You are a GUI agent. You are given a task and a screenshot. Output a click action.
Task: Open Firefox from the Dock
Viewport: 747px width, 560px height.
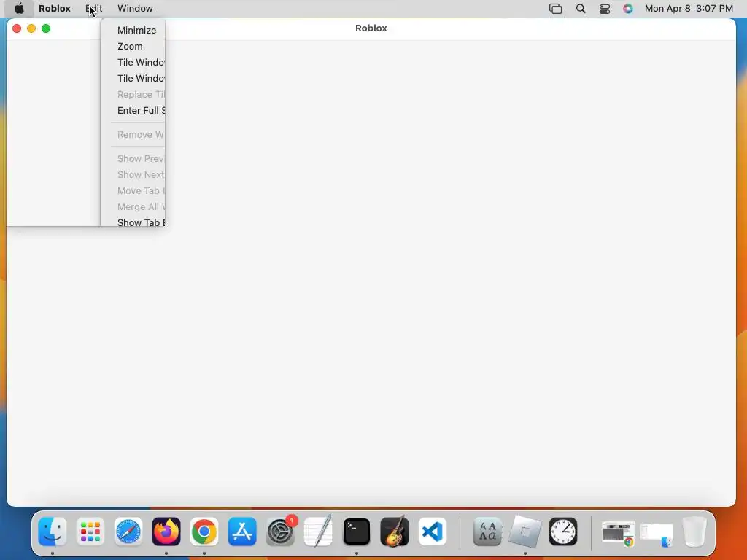166,532
